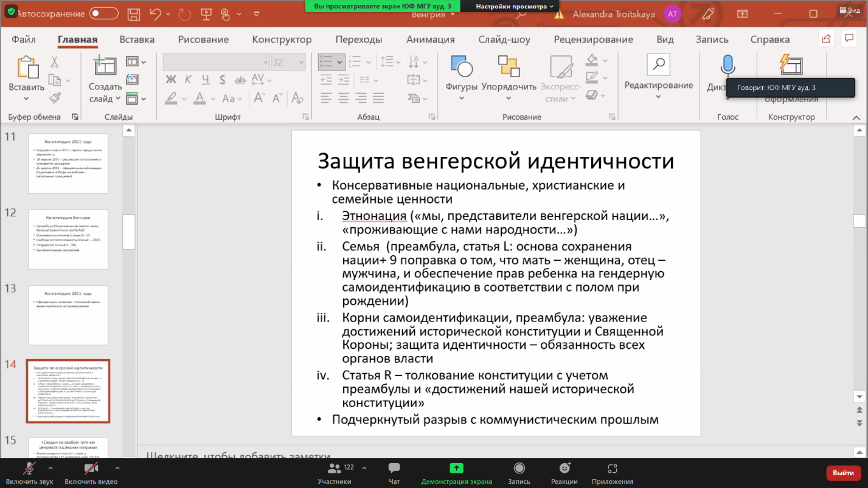Toggle bold (Ж) formatting

pos(171,80)
